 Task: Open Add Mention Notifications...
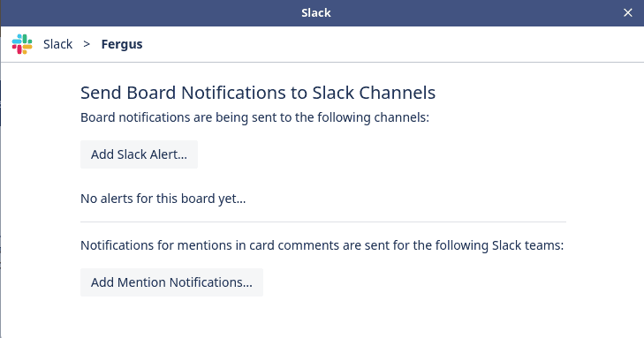171,282
